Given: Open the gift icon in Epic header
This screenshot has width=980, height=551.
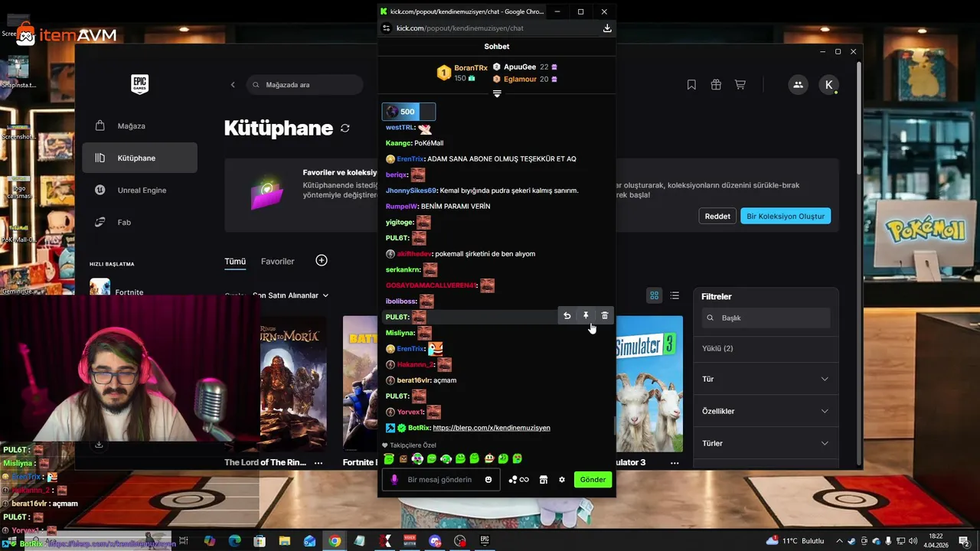Looking at the screenshot, I should click(716, 85).
